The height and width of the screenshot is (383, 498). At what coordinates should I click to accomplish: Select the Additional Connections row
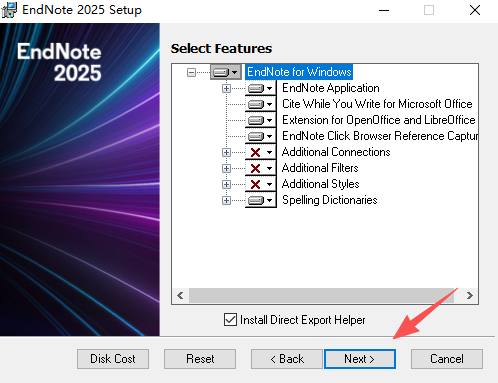[x=336, y=152]
